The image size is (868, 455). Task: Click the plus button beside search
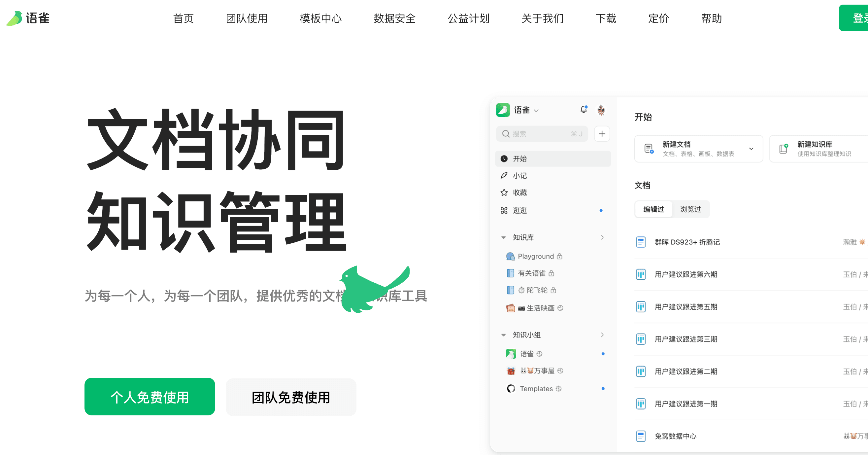(x=602, y=134)
